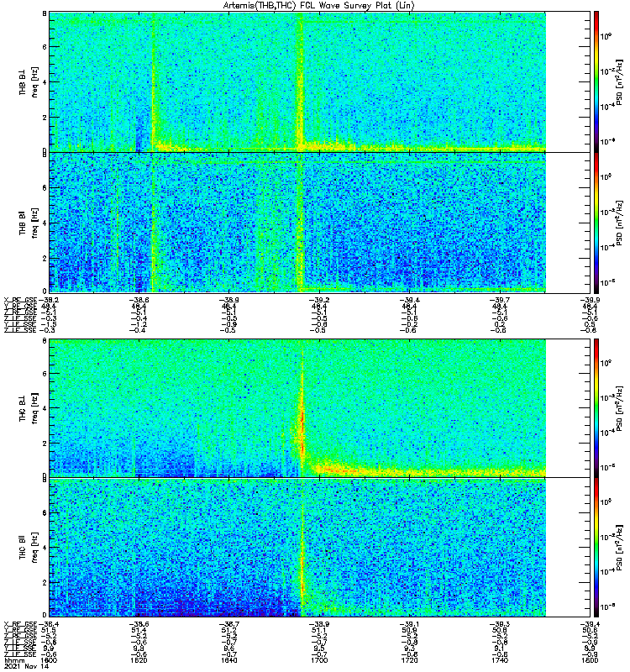Click the "THC B⊥ freq [Hz]" axis label
Image resolution: width=630 pixels, height=672 pixels.
click(29, 407)
